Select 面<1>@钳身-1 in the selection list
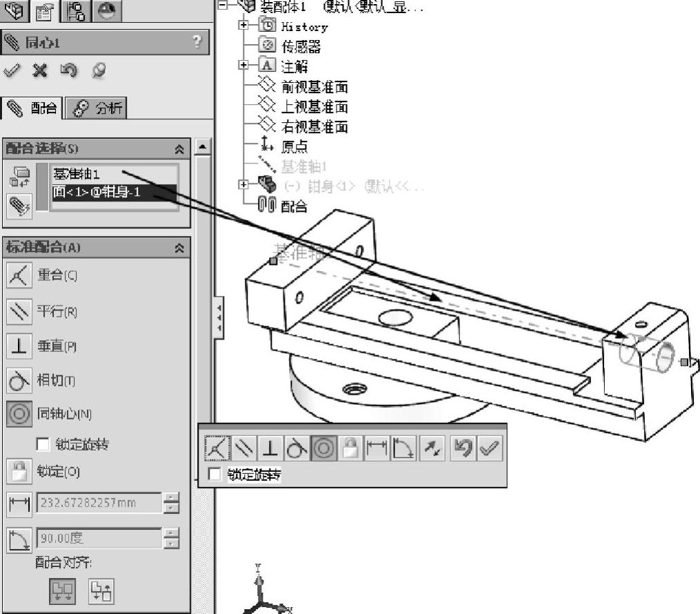The image size is (700, 614). [114, 192]
